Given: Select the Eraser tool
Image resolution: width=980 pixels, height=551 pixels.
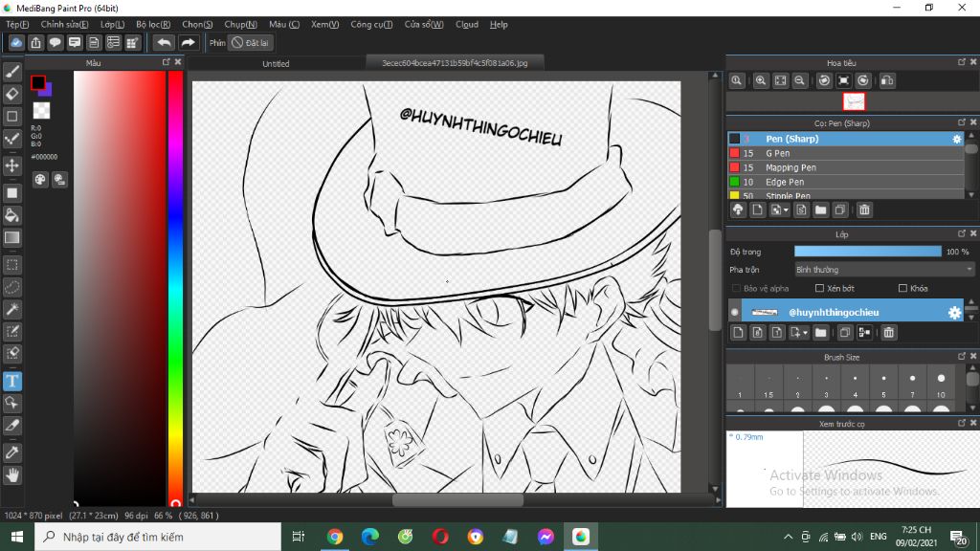Looking at the screenshot, I should coord(12,94).
